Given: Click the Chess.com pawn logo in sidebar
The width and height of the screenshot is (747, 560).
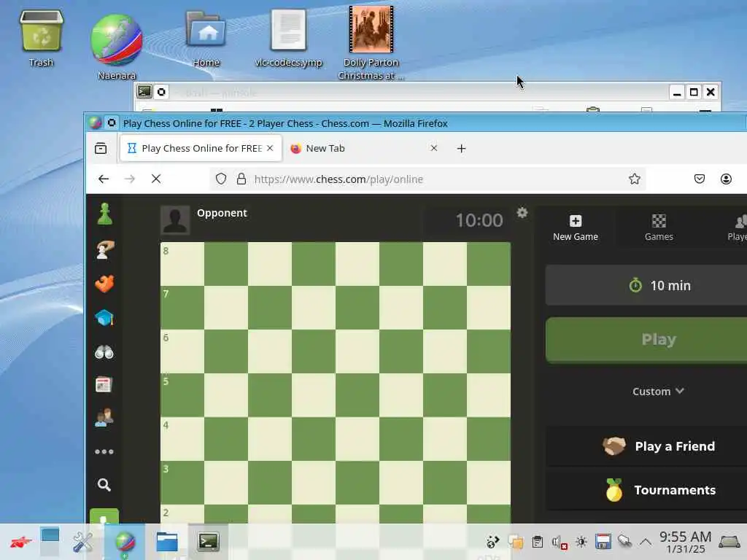Looking at the screenshot, I should [105, 214].
